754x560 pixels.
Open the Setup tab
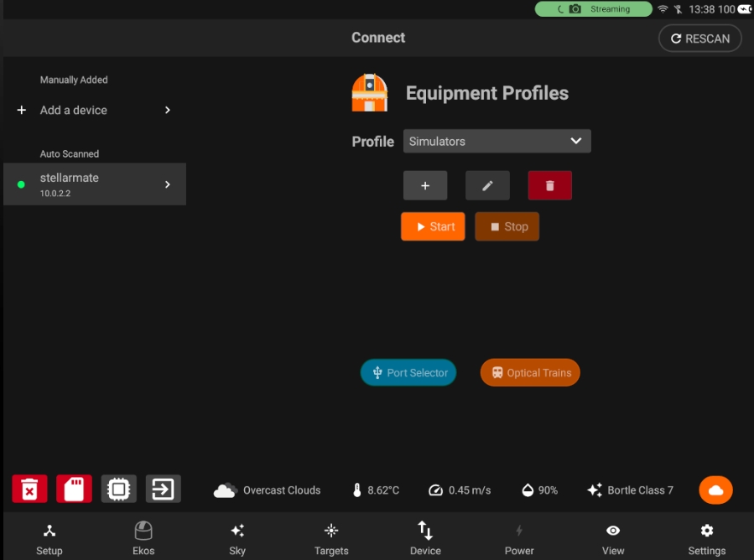click(x=49, y=539)
